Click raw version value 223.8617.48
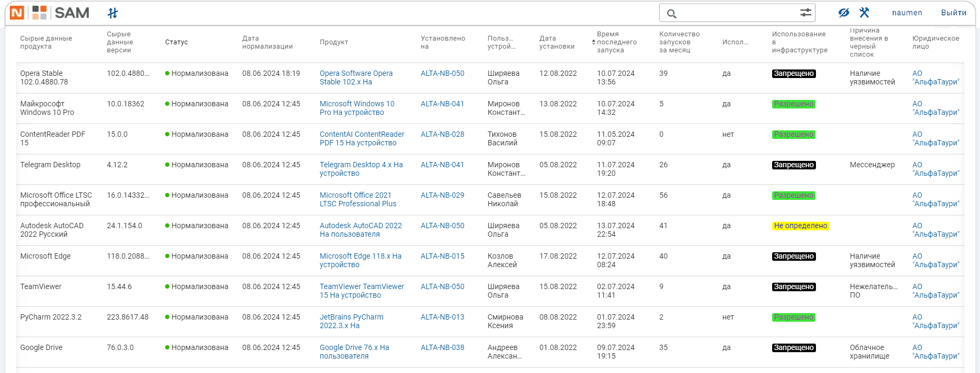Image resolution: width=980 pixels, height=373 pixels. [128, 317]
